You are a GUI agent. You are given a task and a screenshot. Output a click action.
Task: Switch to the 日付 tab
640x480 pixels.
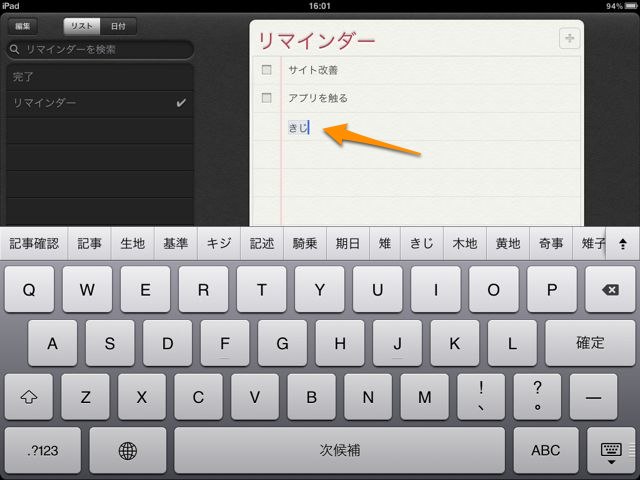tap(118, 27)
